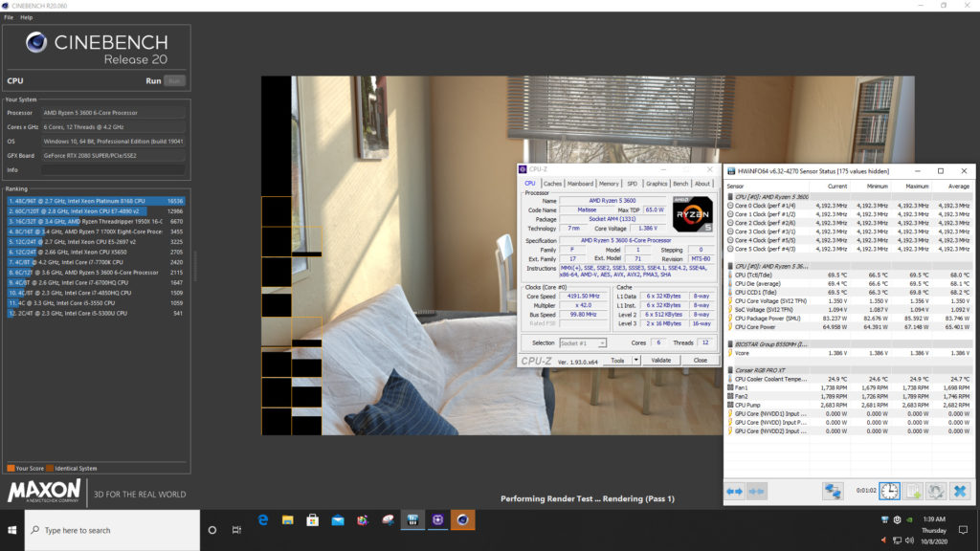Click the Ryzen 5 logo in CPU-Z

tap(693, 214)
